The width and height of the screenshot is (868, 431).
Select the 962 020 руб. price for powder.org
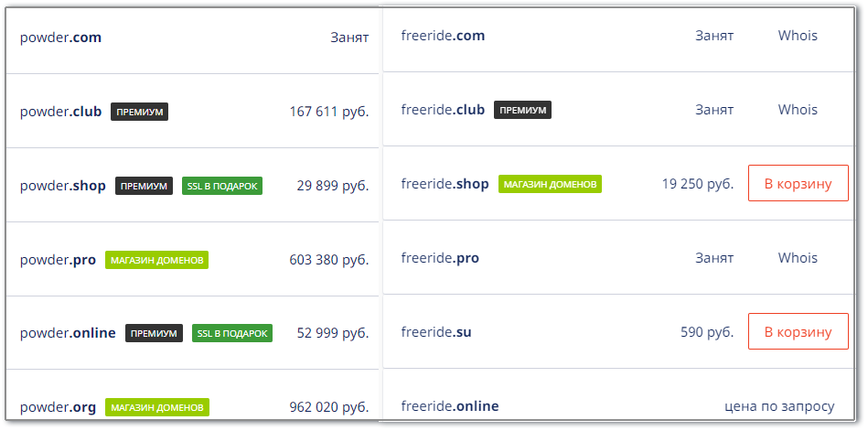329,408
